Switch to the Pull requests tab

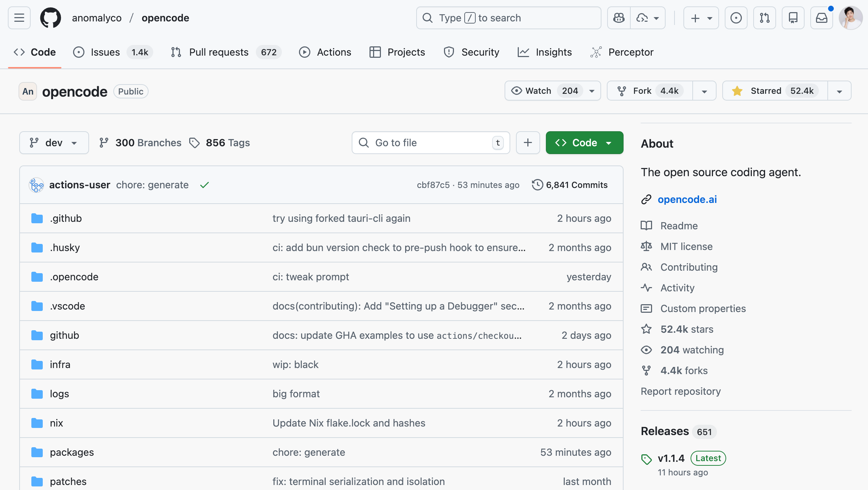coord(218,52)
